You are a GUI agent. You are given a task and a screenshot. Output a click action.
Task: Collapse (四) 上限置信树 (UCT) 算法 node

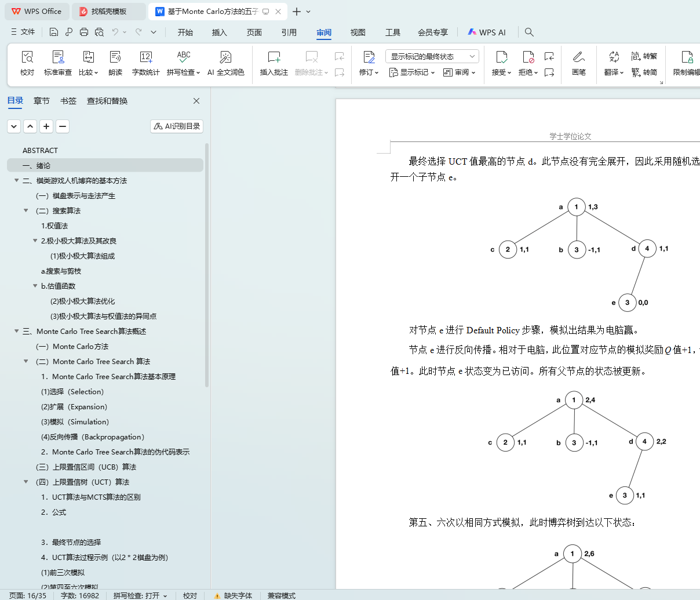click(x=26, y=482)
